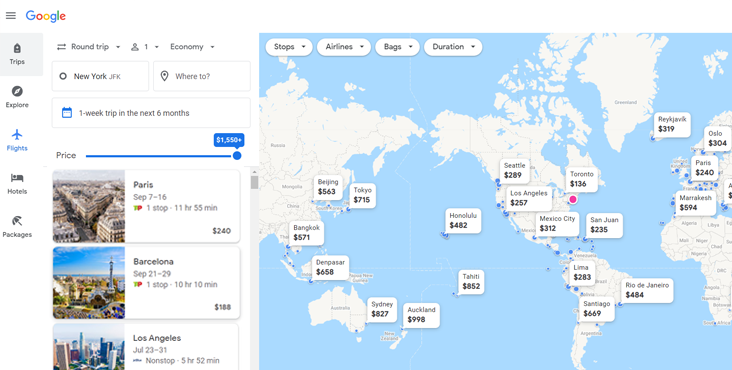
Task: Open the hamburger main menu
Action: [x=11, y=15]
